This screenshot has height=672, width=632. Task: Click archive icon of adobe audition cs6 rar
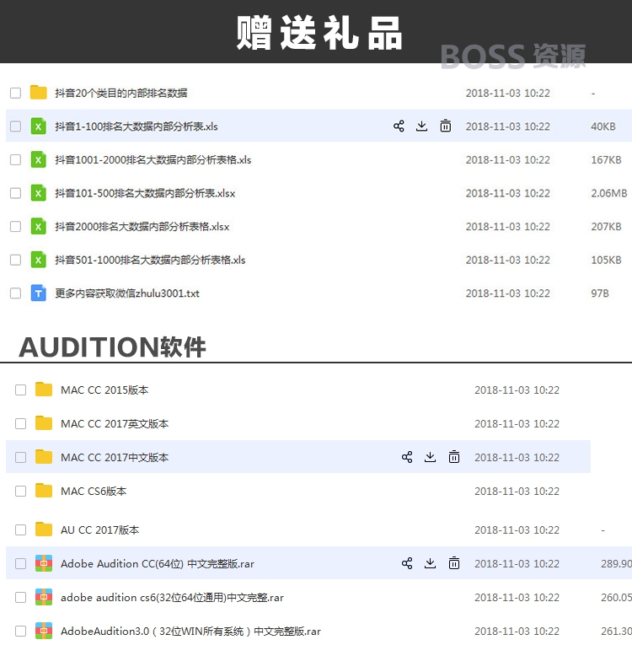point(44,597)
